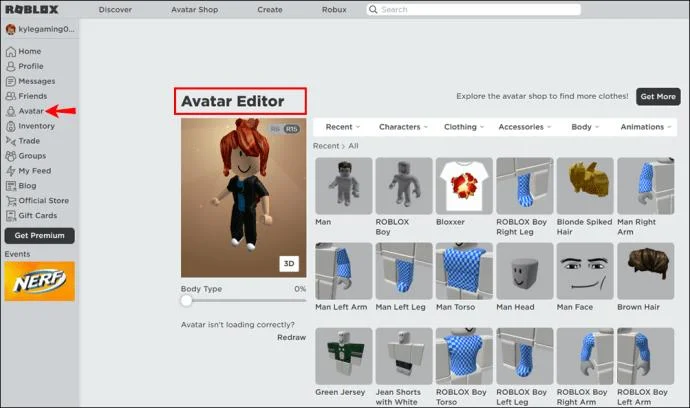Open the NERF event banner
690x408 pixels.
40,282
